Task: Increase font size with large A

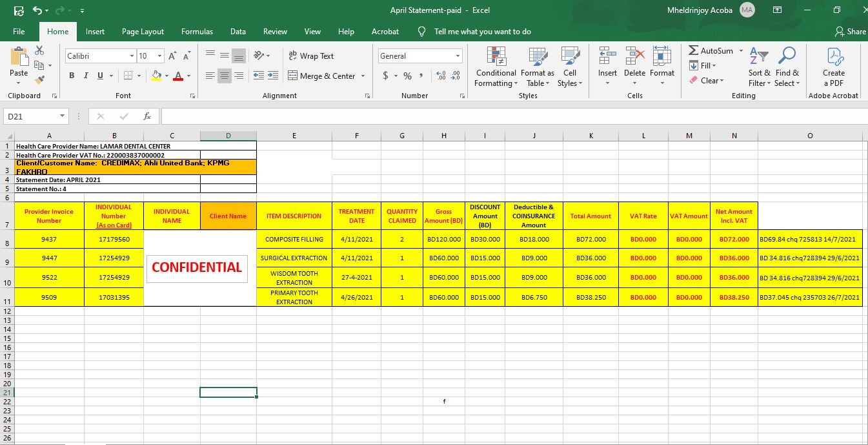Action: (x=172, y=56)
